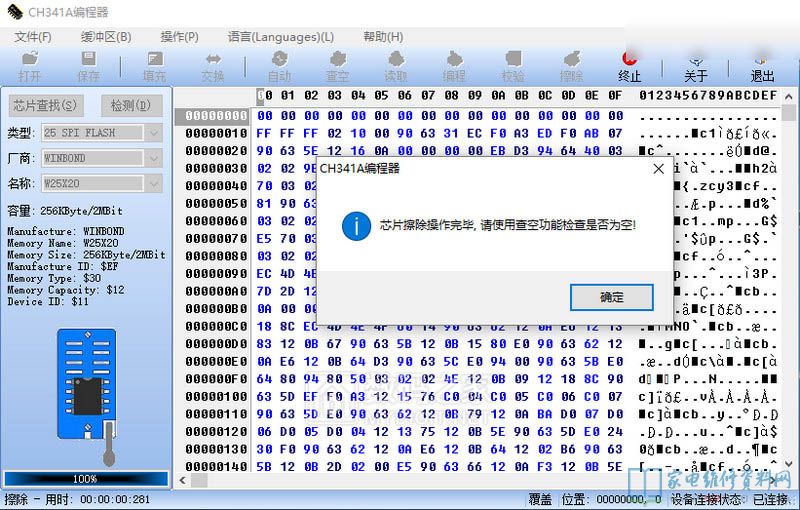This screenshot has height=510, width=800.
Task: Click the Memory Type: $30 line
Action: point(54,278)
